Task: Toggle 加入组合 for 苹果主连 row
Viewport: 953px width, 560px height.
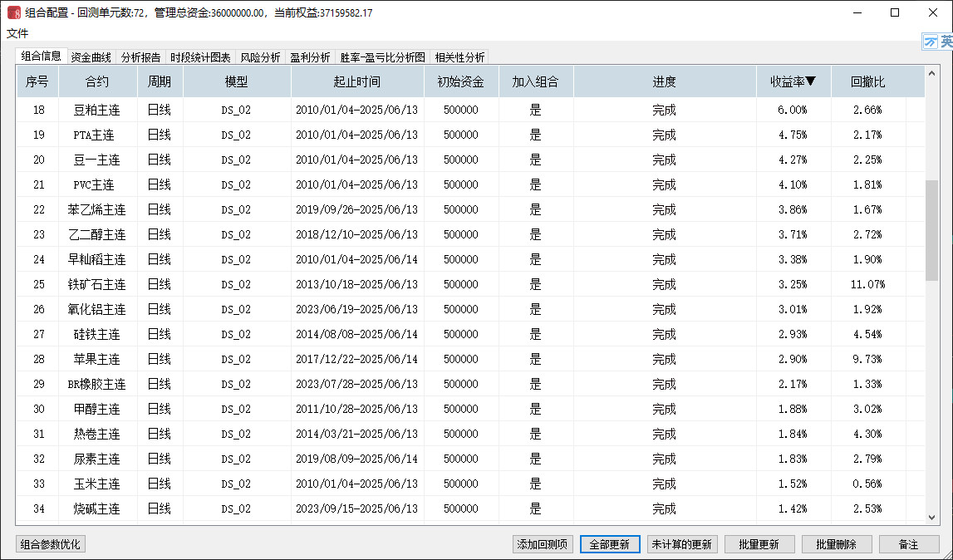Action: (x=535, y=359)
